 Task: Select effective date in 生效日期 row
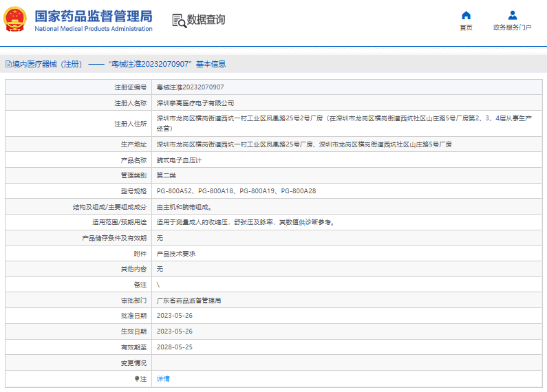point(175,331)
